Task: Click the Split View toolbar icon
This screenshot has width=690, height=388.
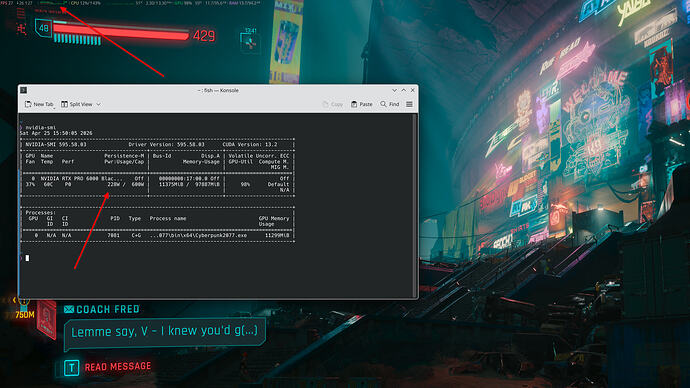Action: 64,104
